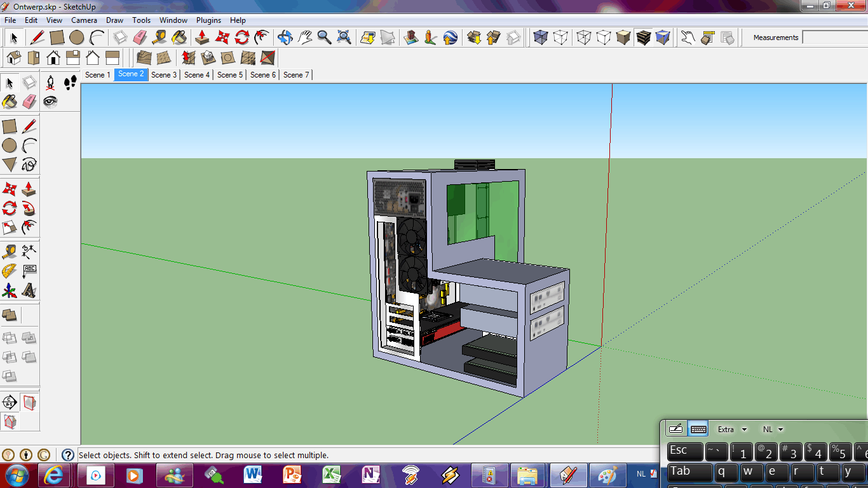This screenshot has height=488, width=868.
Task: Click the Share Model upload icon
Action: [x=494, y=37]
